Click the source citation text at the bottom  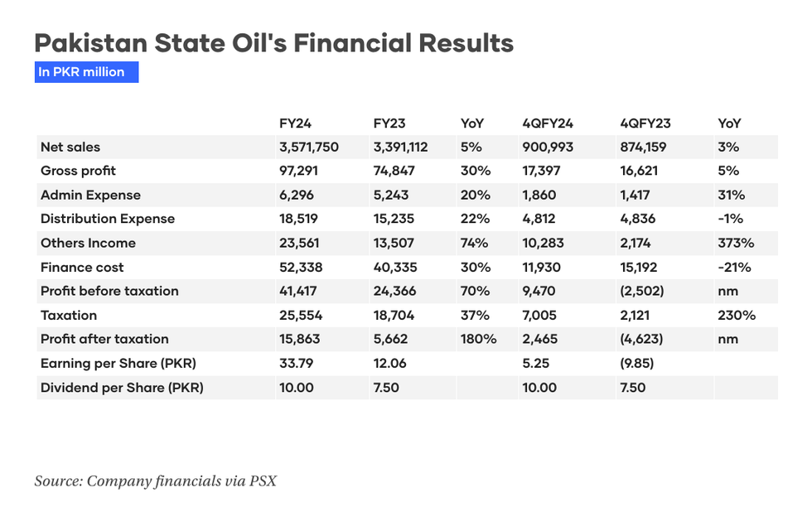point(155,481)
